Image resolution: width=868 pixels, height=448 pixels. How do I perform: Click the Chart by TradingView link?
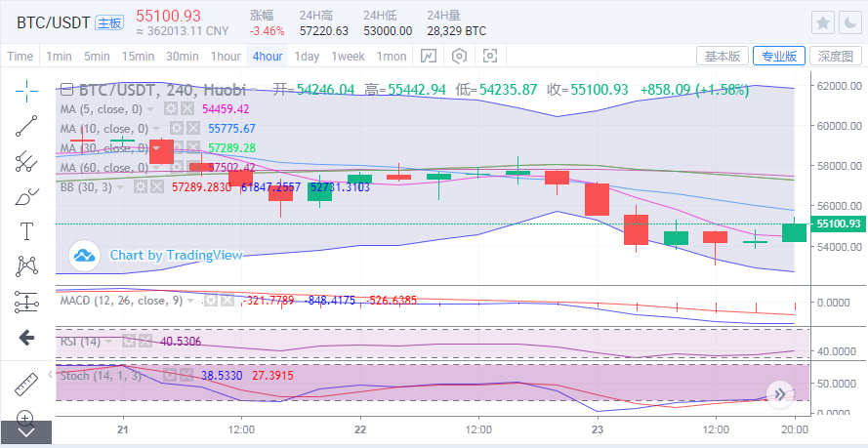[176, 255]
